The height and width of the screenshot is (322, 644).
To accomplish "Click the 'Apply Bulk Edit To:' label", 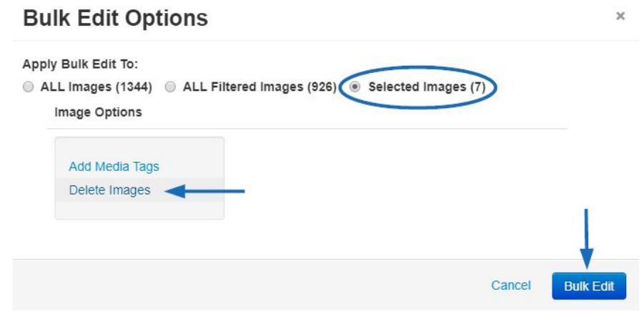I will tap(81, 64).
